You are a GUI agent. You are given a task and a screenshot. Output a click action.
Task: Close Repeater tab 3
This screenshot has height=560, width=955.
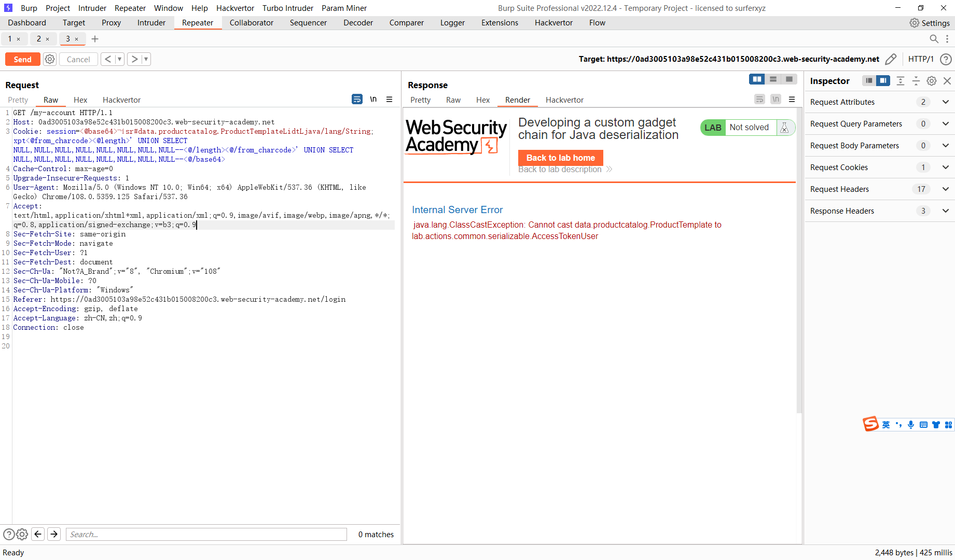tap(77, 39)
